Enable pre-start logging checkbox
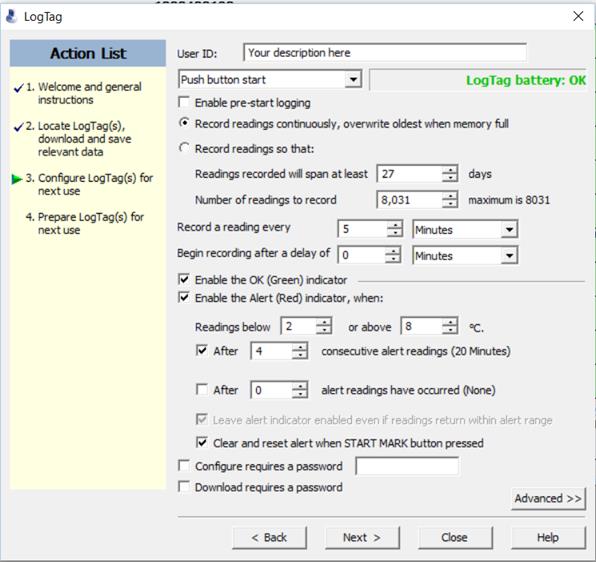The image size is (596, 562). pyautogui.click(x=184, y=102)
